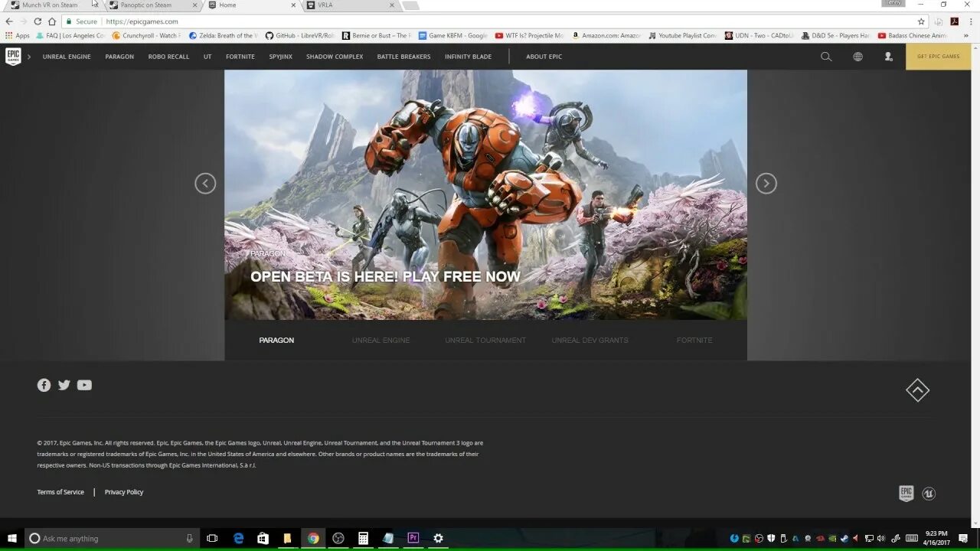Image resolution: width=980 pixels, height=551 pixels.
Task: Open Calculator from taskbar
Action: coord(364,538)
